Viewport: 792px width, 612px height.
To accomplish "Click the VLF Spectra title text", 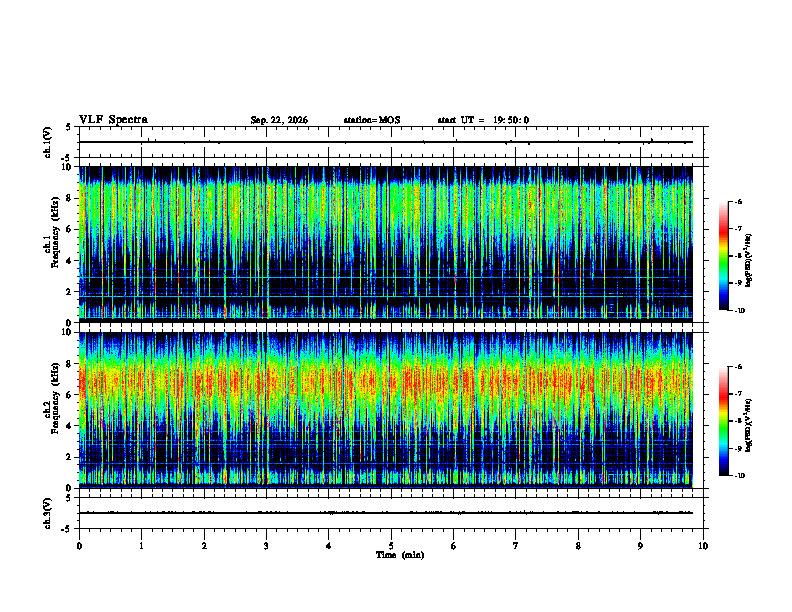I will [113, 120].
